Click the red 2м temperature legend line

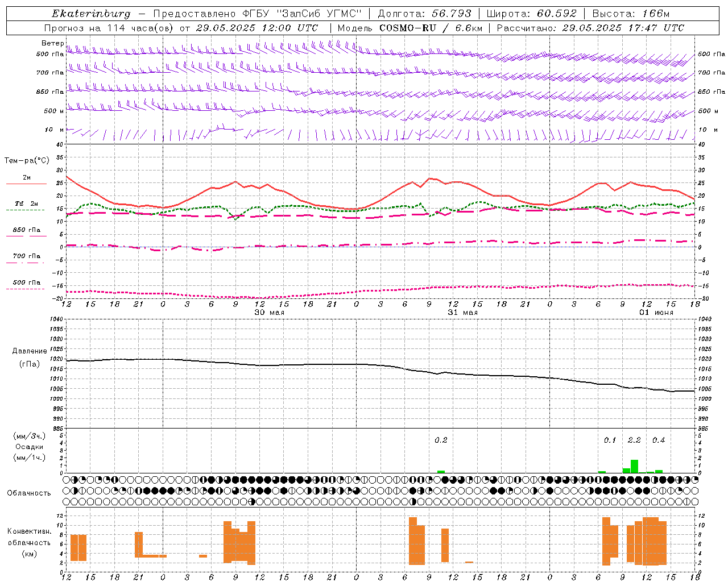click(27, 184)
